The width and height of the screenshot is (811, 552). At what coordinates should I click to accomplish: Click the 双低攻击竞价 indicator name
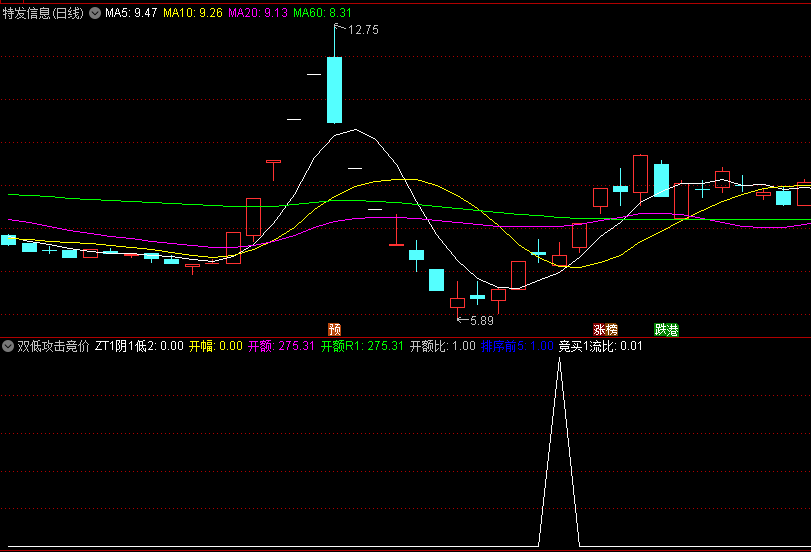pyautogui.click(x=54, y=346)
